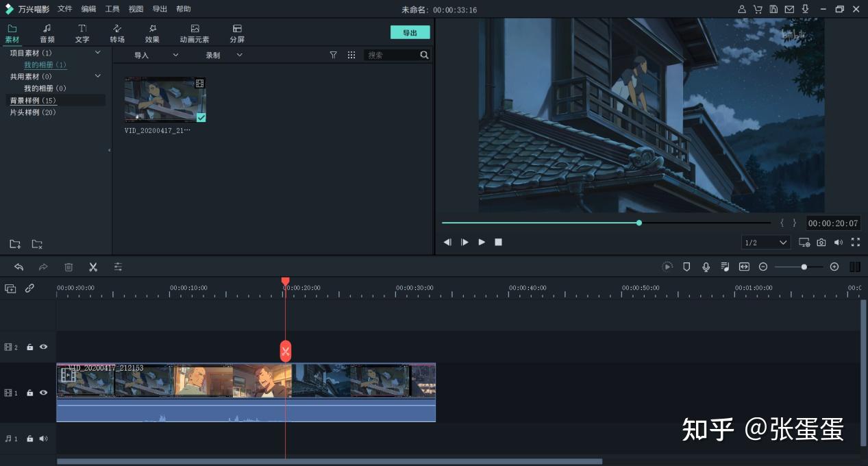Switch to the 音频 audio tab

(47, 34)
